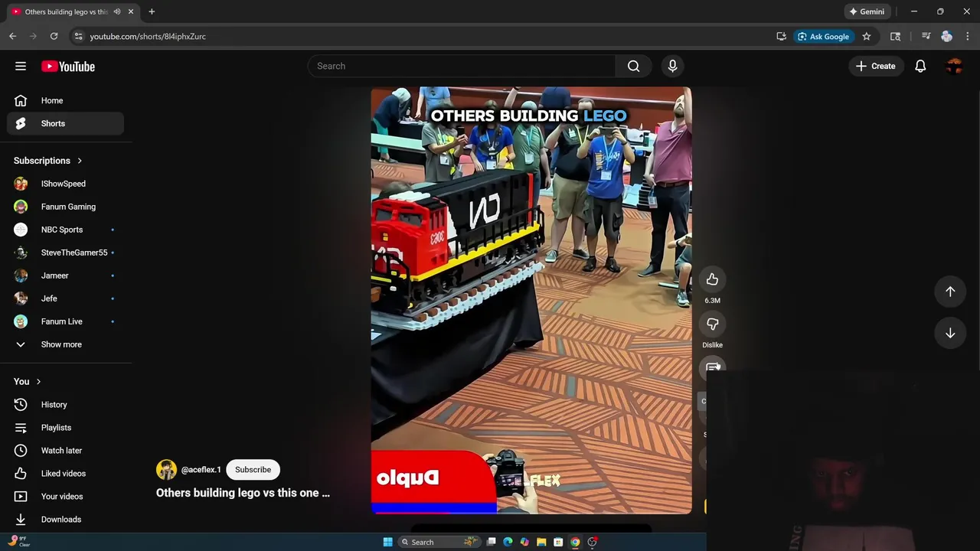Image resolution: width=980 pixels, height=551 pixels.
Task: Open the Short's comments icon
Action: (x=712, y=368)
